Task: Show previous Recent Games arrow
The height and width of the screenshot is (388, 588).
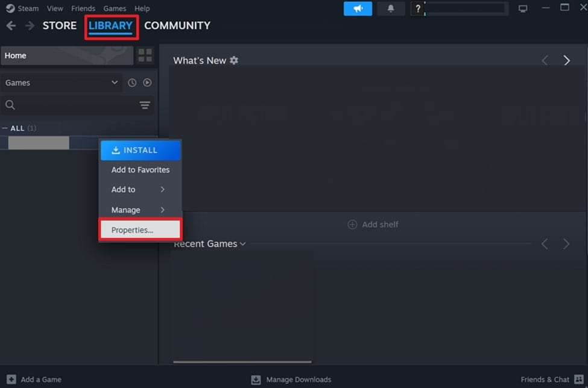Action: (x=545, y=244)
